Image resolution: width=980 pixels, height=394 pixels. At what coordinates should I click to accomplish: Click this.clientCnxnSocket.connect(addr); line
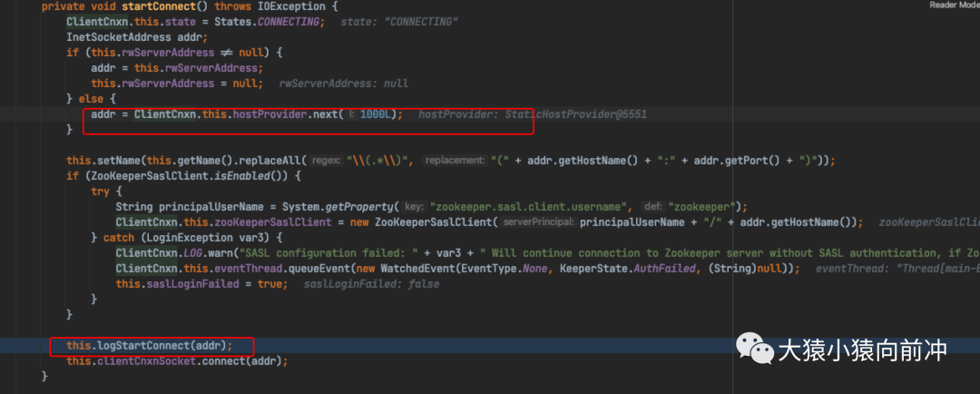click(178, 360)
